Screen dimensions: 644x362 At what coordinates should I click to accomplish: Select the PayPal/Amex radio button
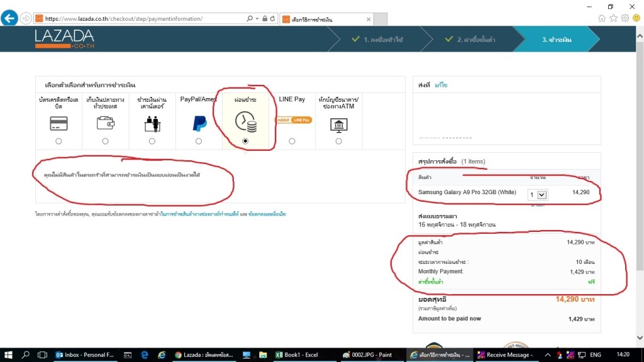(199, 141)
